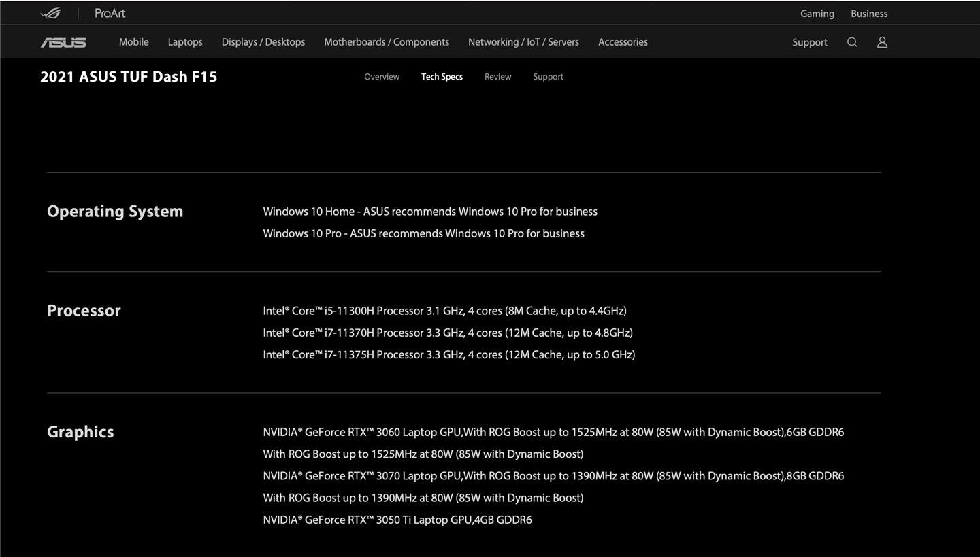Expand the Displays / Desktops menu
The width and height of the screenshot is (980, 557).
click(x=263, y=42)
